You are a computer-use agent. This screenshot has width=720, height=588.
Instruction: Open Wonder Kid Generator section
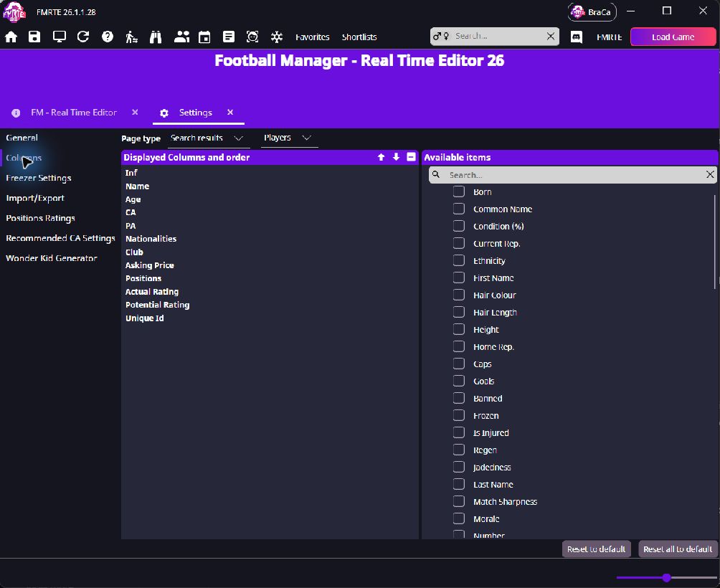pyautogui.click(x=52, y=258)
